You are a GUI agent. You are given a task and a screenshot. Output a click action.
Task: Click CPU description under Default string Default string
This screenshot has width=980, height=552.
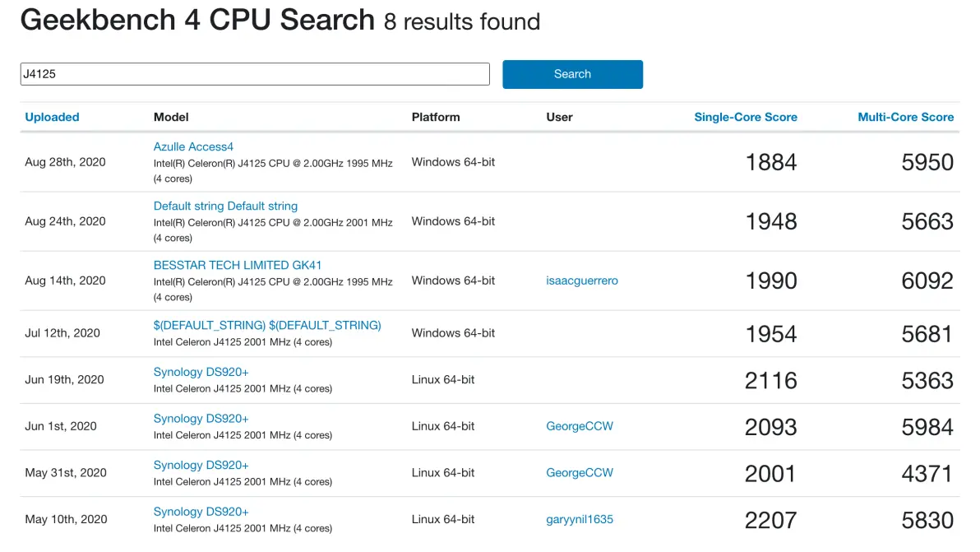click(x=273, y=230)
